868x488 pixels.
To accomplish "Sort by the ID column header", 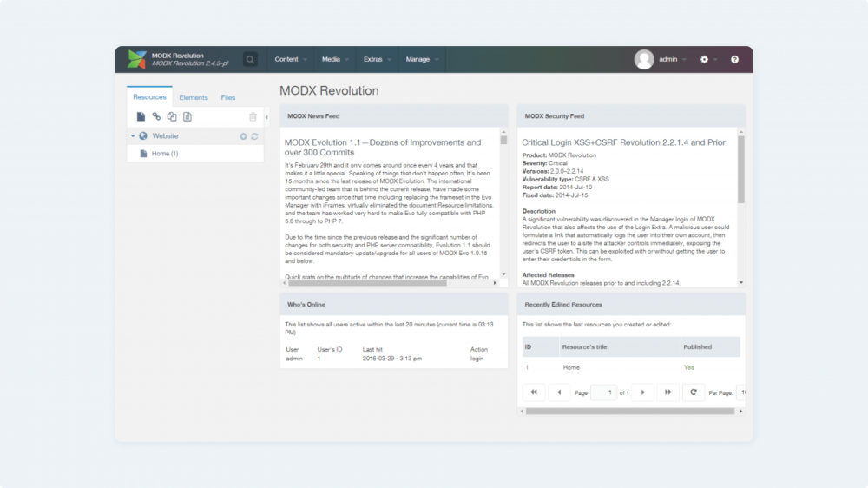I will [540, 346].
